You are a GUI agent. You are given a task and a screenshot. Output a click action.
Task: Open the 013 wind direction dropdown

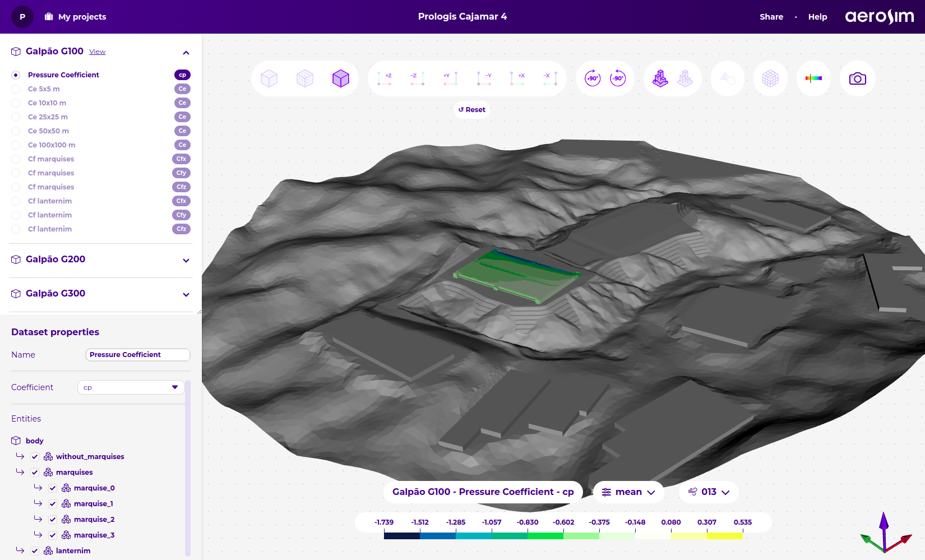click(x=709, y=492)
